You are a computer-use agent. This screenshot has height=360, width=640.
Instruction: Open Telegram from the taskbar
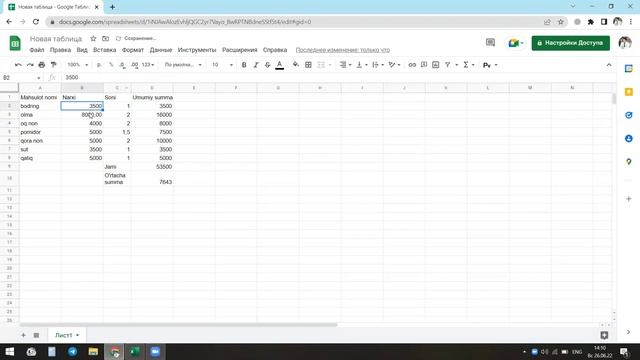point(73,352)
